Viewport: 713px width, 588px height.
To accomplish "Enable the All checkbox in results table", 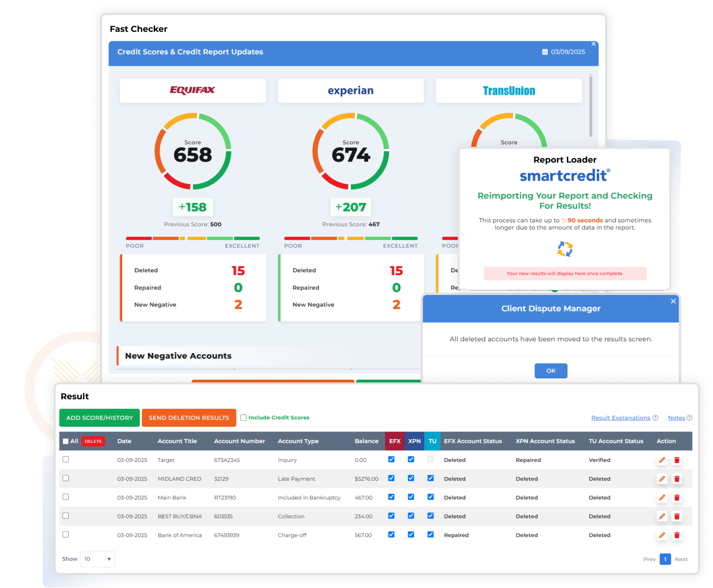I will [67, 440].
